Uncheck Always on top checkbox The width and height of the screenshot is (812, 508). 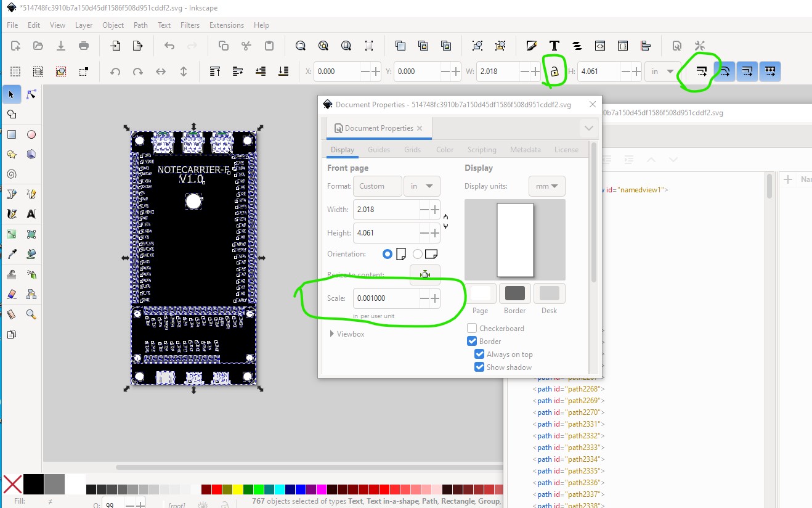[x=479, y=354]
